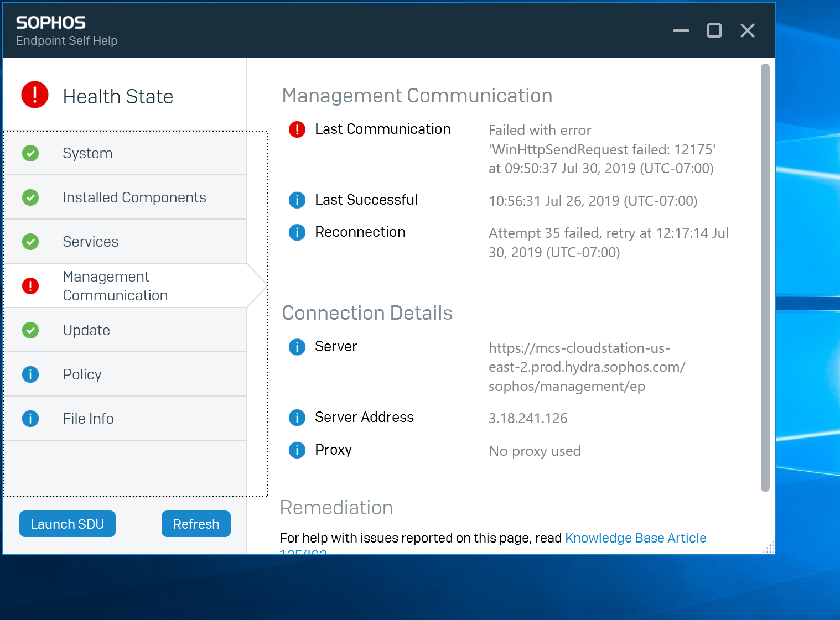Click the Refresh button

point(196,524)
